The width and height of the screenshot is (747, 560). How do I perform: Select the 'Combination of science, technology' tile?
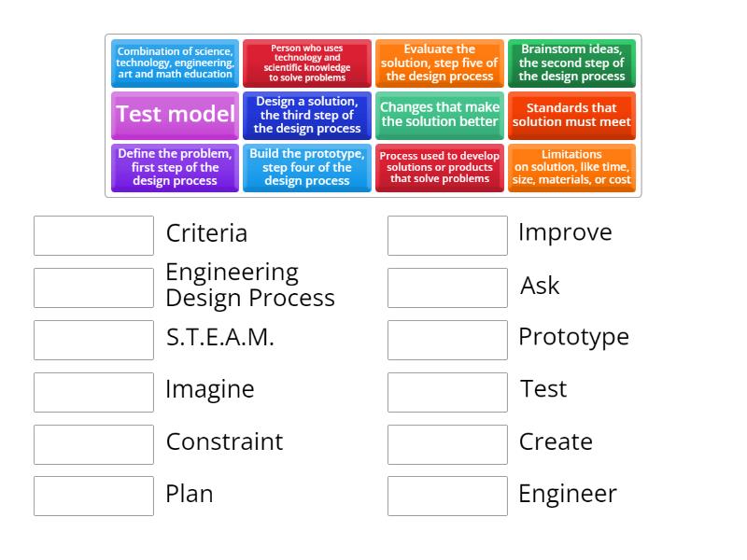coord(175,63)
